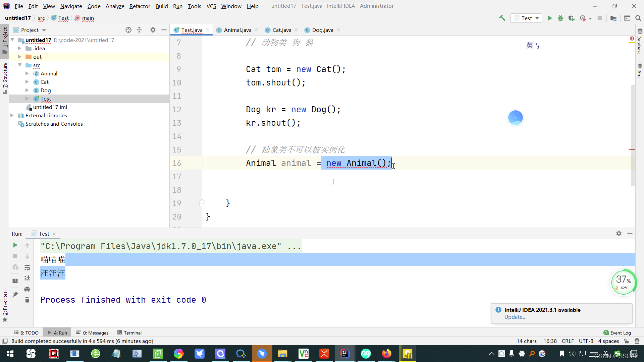Viewport: 644px width, 362px height.
Task: Open the Event Log
Action: 617,333
